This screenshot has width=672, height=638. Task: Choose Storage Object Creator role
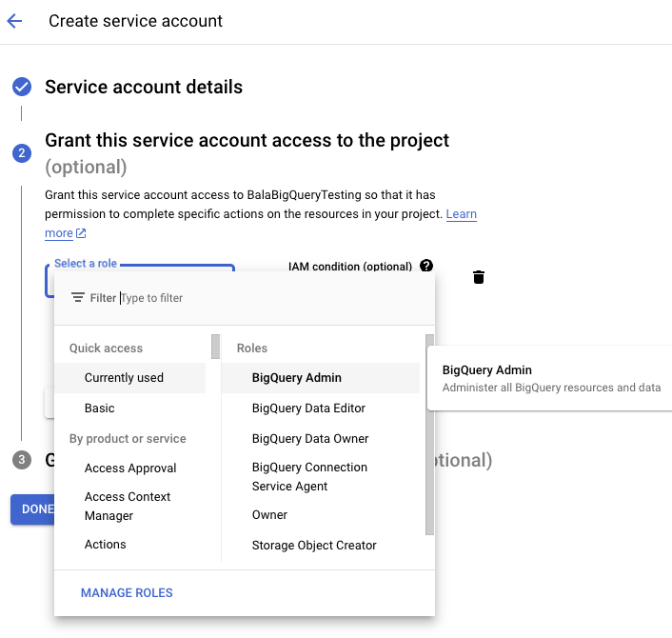tap(321, 545)
